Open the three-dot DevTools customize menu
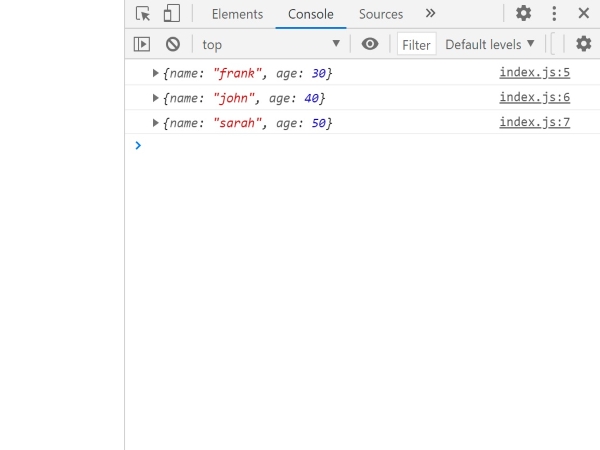Viewport: 600px width, 450px height. (x=554, y=14)
